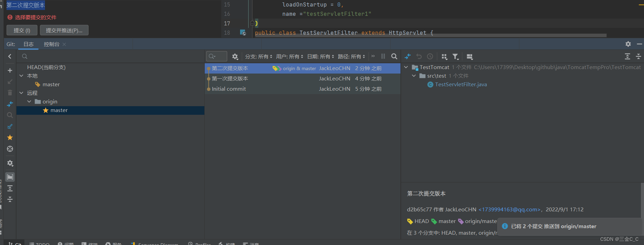Click the update selected branch arrow icon
Image resolution: width=644 pixels, height=245 pixels.
click(x=10, y=82)
